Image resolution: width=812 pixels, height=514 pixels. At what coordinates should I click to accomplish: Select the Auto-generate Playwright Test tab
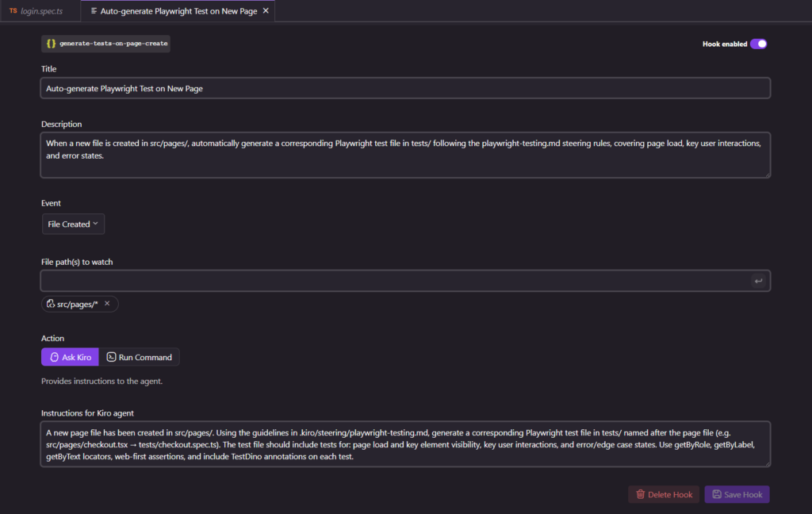pyautogui.click(x=178, y=11)
